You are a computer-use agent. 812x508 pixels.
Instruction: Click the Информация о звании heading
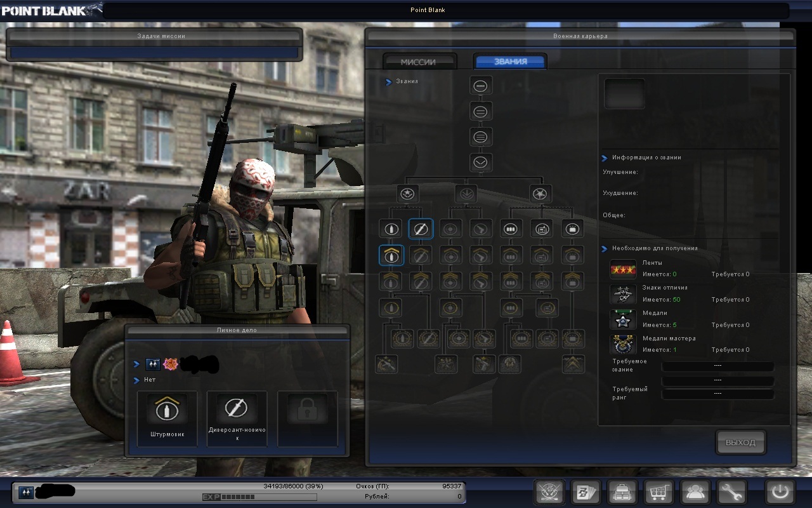pos(646,157)
